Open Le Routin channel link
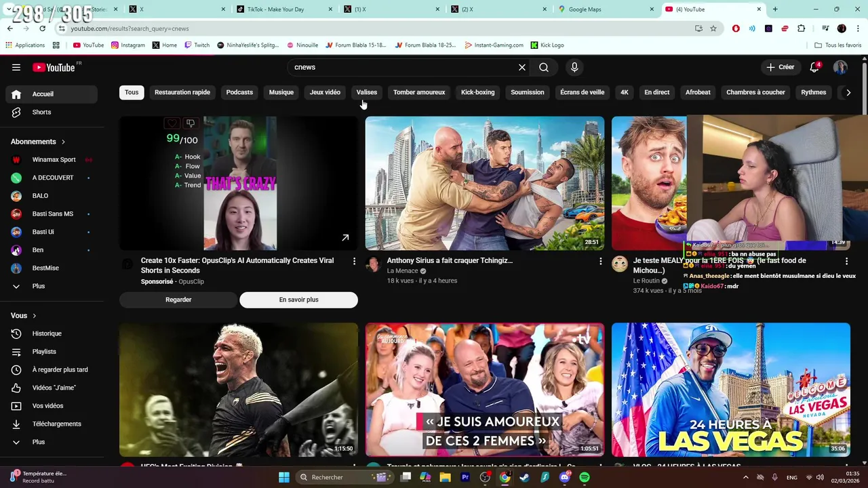Screen dimensions: 868x488 point(646,281)
